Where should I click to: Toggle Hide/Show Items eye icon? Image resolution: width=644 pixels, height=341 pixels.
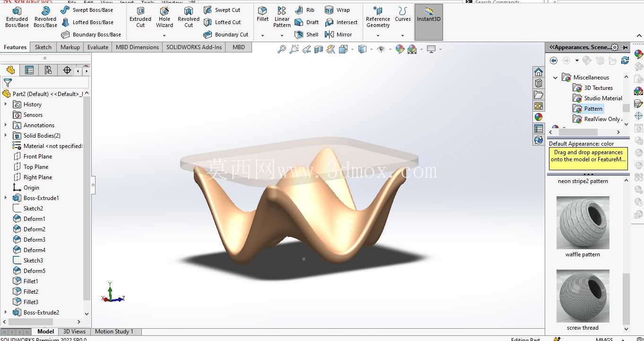[381, 49]
